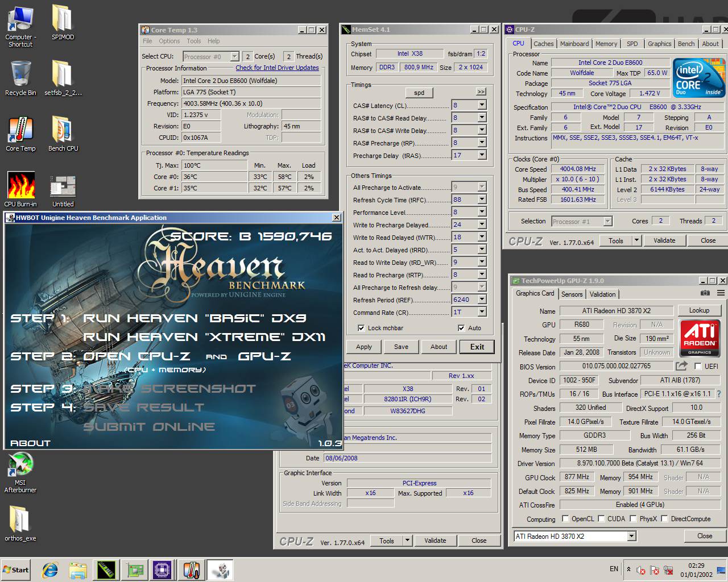Viewport: 728px width, 582px height.
Task: Open the SPIMOD folder on desktop
Action: pos(63,23)
